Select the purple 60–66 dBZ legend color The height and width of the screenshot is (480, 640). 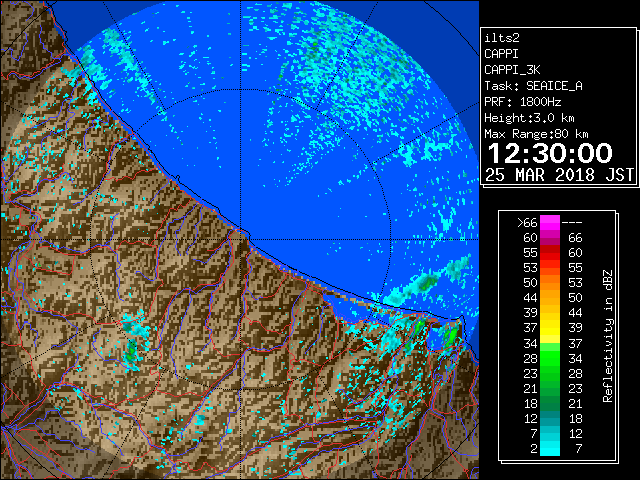[x=550, y=238]
